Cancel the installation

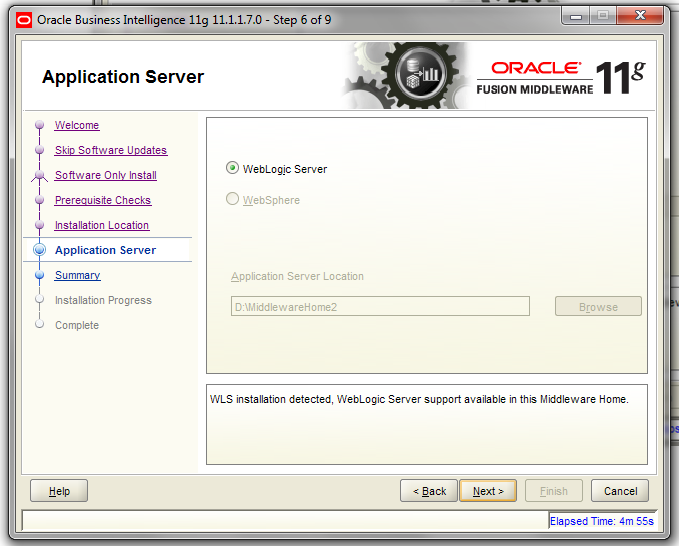tap(620, 491)
